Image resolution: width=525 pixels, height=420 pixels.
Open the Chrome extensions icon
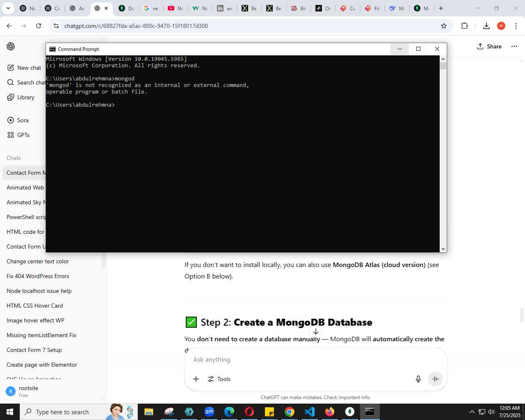(464, 26)
